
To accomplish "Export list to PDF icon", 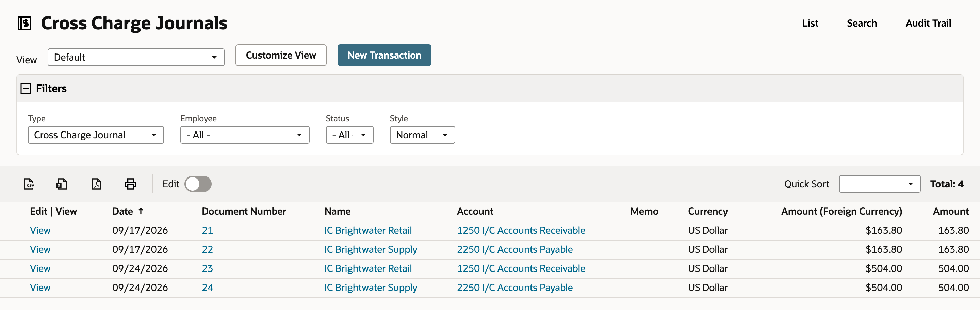I will pos(97,184).
